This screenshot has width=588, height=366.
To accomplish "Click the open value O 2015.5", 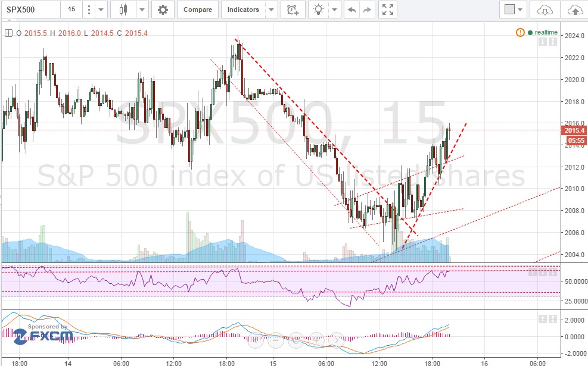I will click(32, 33).
